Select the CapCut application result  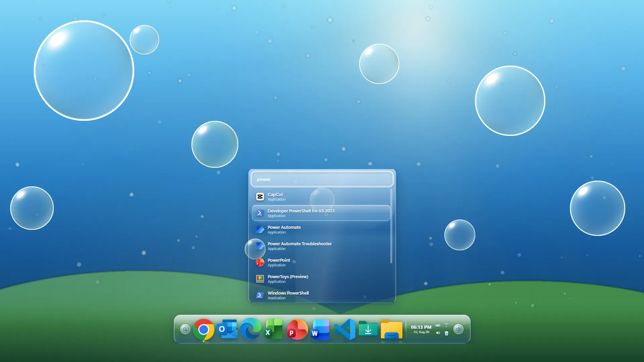point(321,197)
